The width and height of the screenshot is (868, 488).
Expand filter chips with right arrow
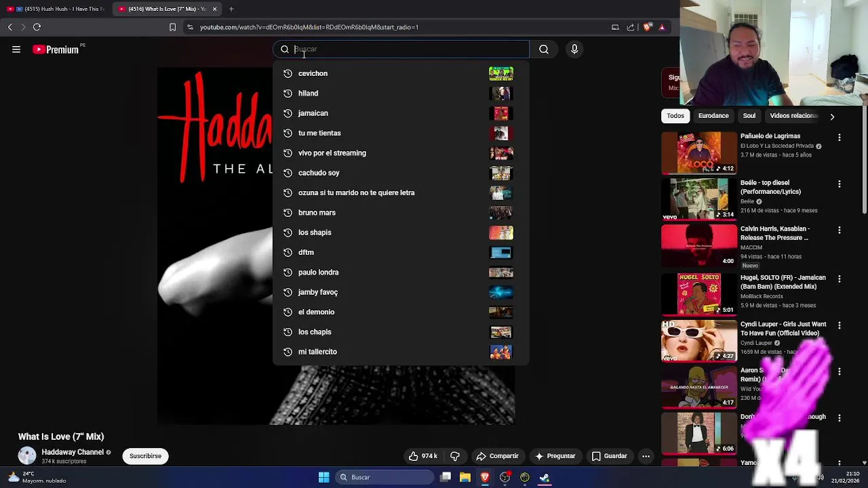(x=832, y=117)
